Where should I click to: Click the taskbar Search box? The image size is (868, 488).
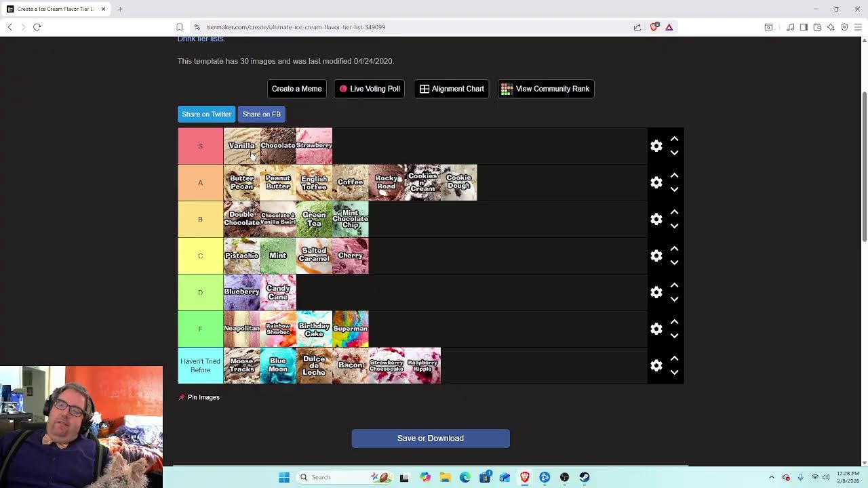coord(344,477)
